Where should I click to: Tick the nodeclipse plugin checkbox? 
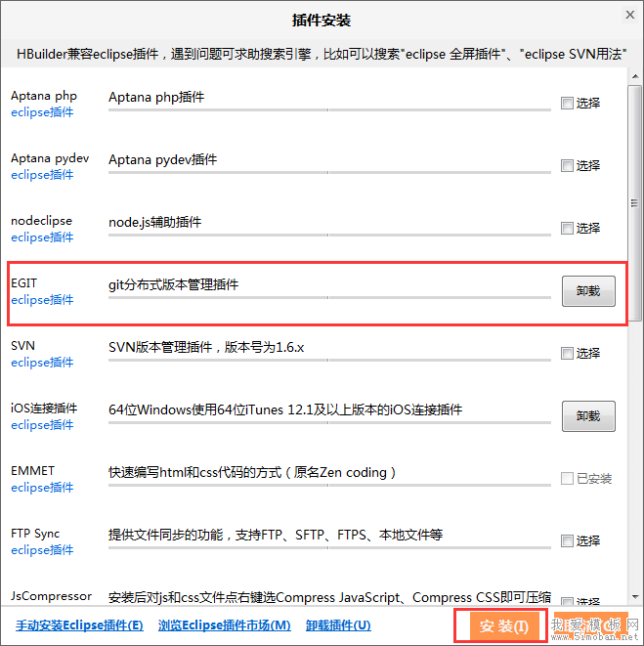567,229
